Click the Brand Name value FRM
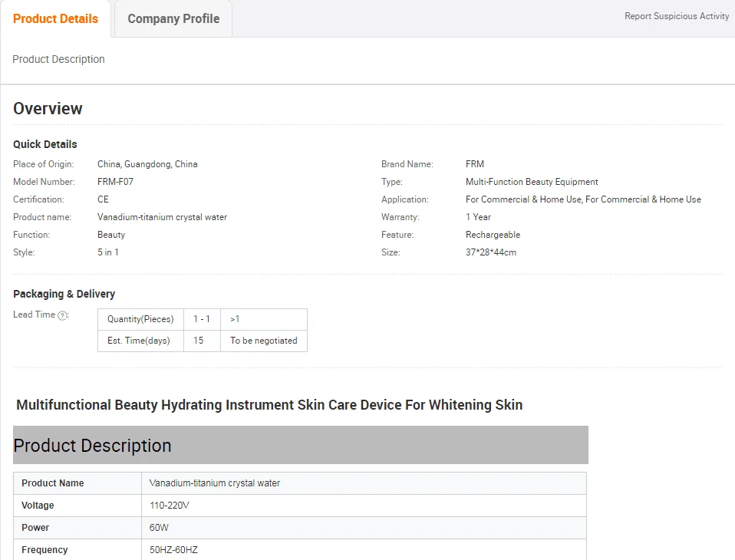The width and height of the screenshot is (735, 560). click(475, 164)
